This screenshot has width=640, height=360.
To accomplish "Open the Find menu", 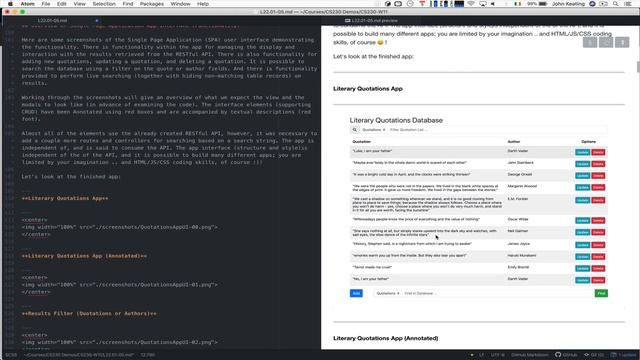I will coord(128,4).
